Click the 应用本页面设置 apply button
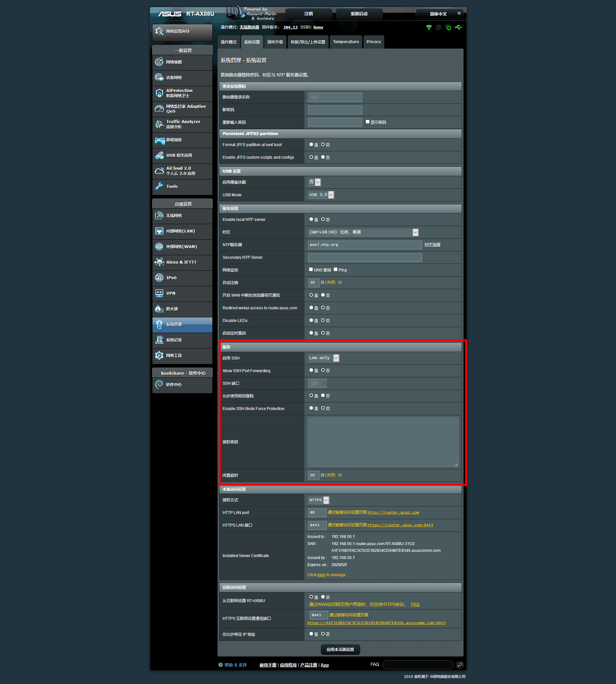Viewport: 616px width, 684px height. [x=340, y=649]
